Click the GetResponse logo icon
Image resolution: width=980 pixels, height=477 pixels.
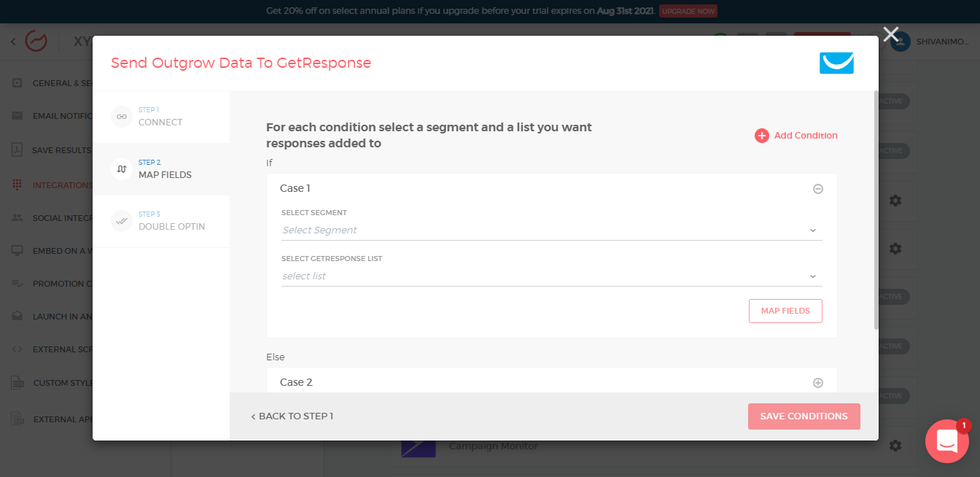tap(836, 63)
